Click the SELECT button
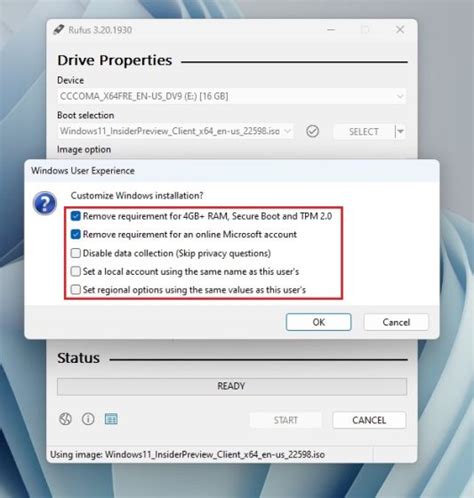 (x=363, y=132)
